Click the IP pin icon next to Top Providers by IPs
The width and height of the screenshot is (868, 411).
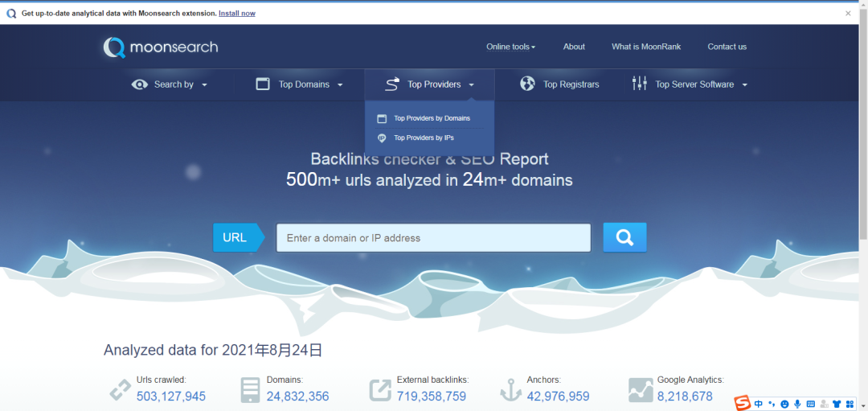[382, 138]
